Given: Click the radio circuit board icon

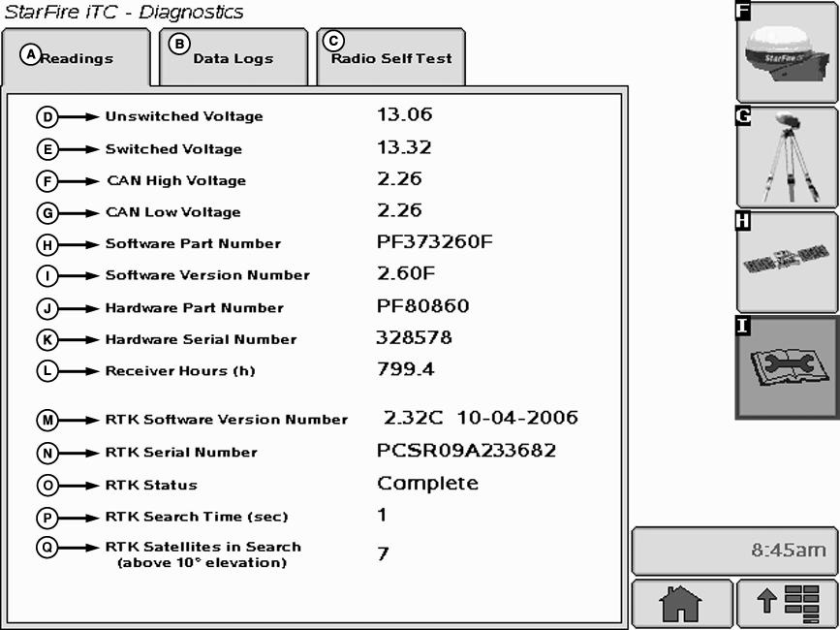Looking at the screenshot, I should [x=787, y=260].
